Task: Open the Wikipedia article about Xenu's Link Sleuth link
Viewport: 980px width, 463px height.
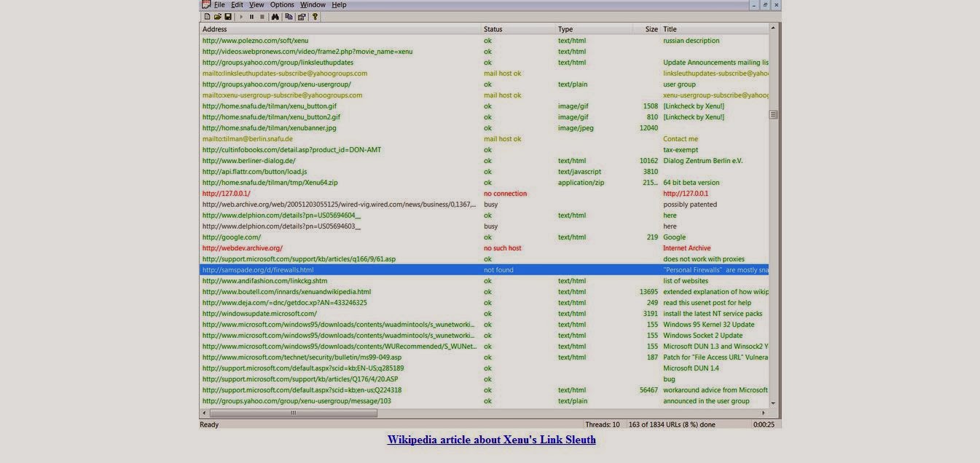Action: 491,440
